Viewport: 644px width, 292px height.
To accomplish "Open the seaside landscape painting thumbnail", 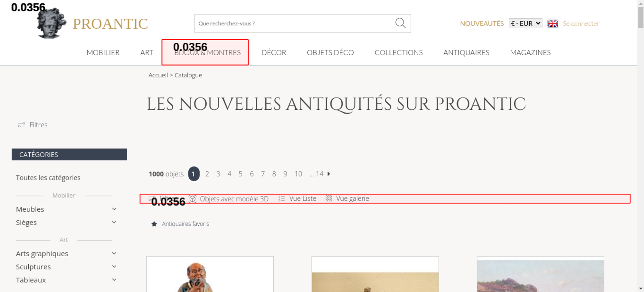I will click(x=540, y=274).
